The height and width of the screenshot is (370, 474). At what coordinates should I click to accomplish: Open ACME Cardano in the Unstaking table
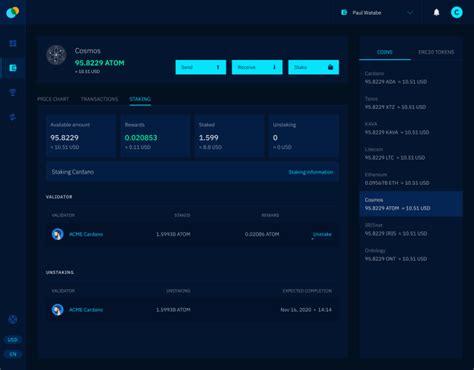point(86,310)
